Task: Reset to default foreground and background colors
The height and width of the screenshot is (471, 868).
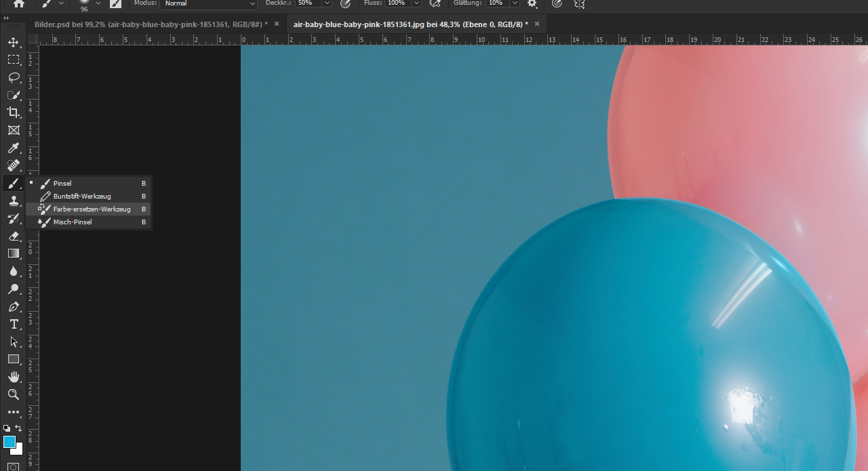Action: tap(7, 428)
